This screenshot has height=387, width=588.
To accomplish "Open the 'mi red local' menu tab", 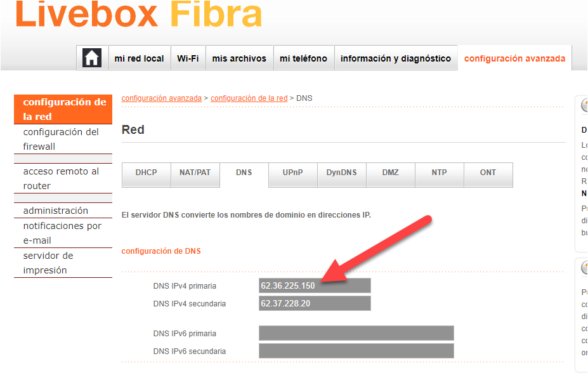I will pyautogui.click(x=139, y=58).
